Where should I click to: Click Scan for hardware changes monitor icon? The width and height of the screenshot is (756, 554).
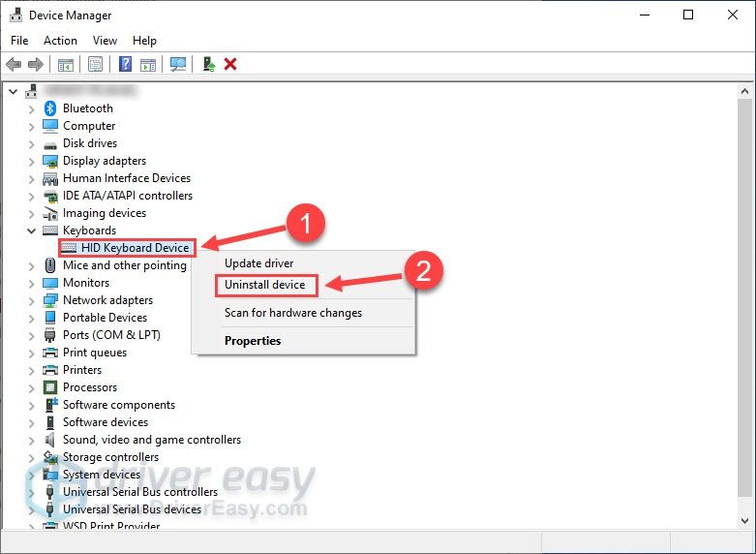(x=178, y=64)
